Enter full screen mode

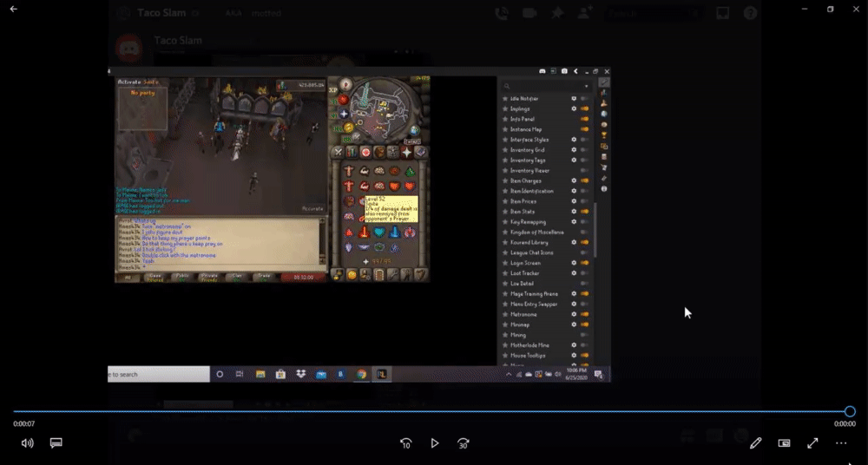812,442
